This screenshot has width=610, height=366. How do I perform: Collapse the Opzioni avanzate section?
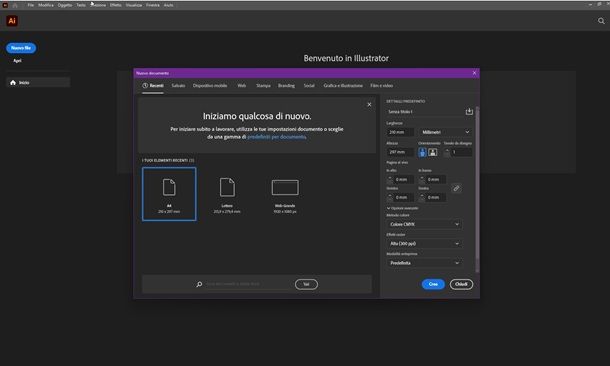403,208
